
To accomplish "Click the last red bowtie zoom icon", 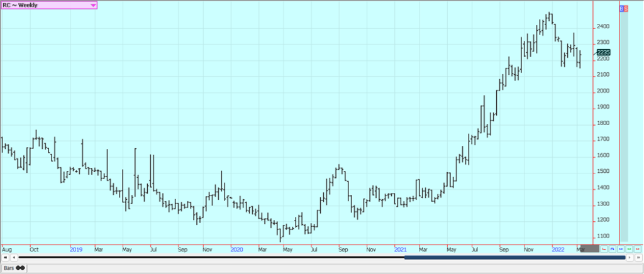I will (638, 249).
